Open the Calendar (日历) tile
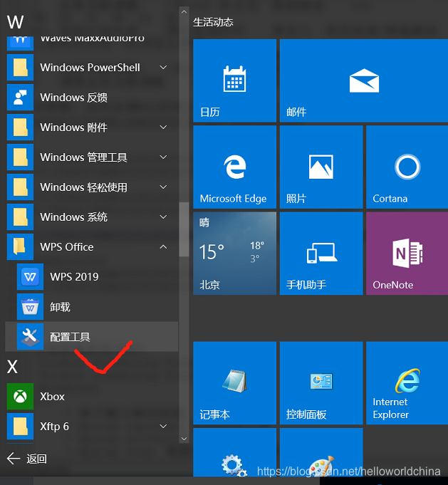Image resolution: width=448 pixels, height=485 pixels. point(234,80)
